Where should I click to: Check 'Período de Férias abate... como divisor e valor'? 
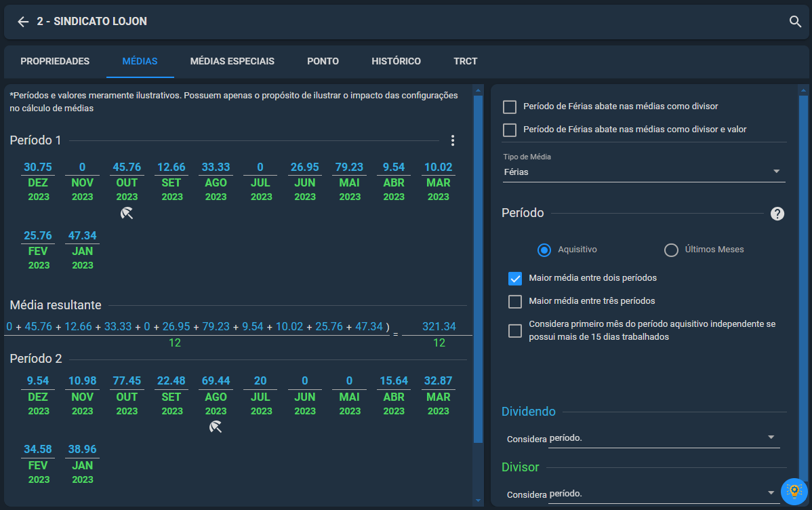pyautogui.click(x=510, y=130)
